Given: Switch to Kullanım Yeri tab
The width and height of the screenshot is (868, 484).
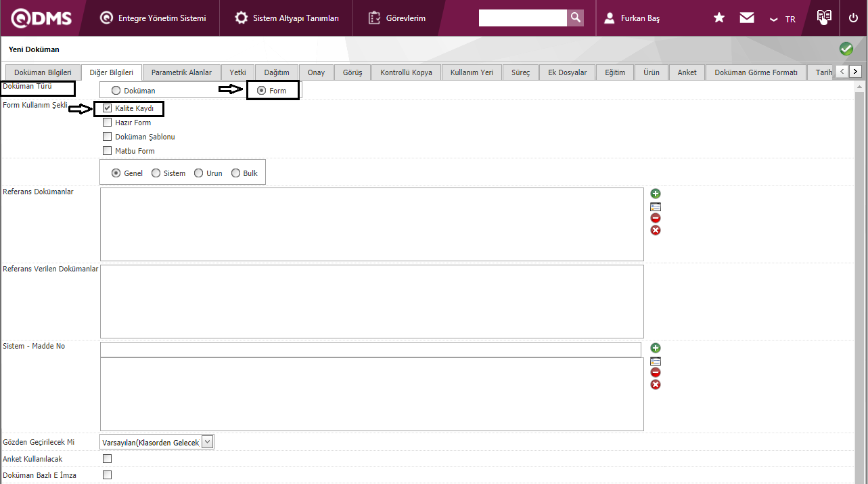Looking at the screenshot, I should click(472, 72).
